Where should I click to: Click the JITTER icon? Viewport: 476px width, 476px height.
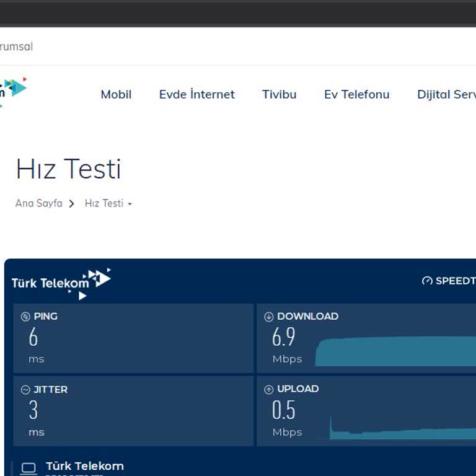[x=25, y=390]
